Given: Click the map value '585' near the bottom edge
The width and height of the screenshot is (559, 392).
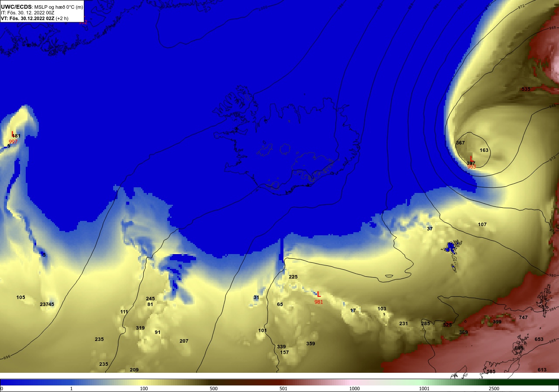Looking at the screenshot, I should (491, 371).
